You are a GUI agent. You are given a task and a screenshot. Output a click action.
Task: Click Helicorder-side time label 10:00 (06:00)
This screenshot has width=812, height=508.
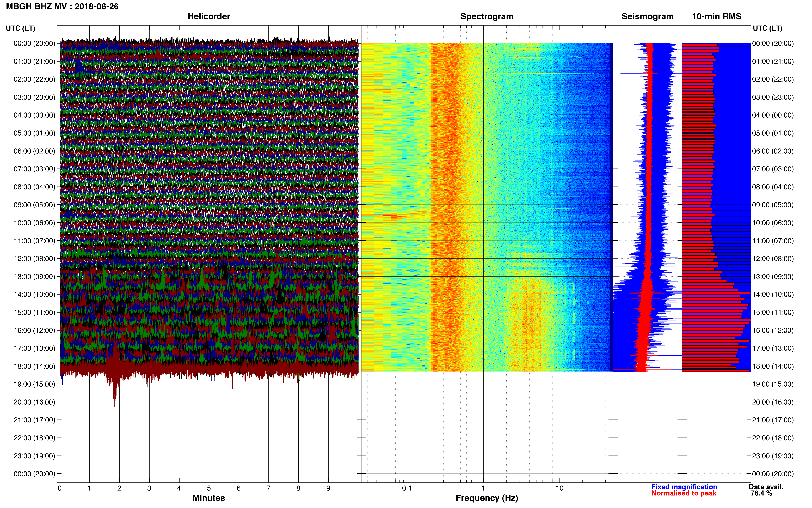(34, 223)
